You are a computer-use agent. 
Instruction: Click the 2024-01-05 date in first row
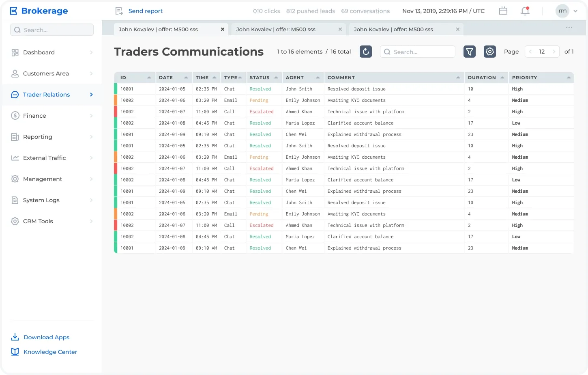click(172, 89)
